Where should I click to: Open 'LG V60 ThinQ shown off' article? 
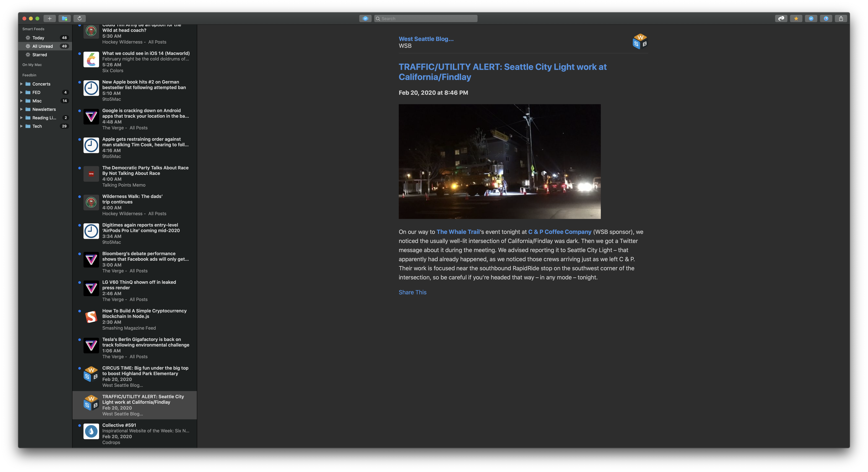(135, 291)
